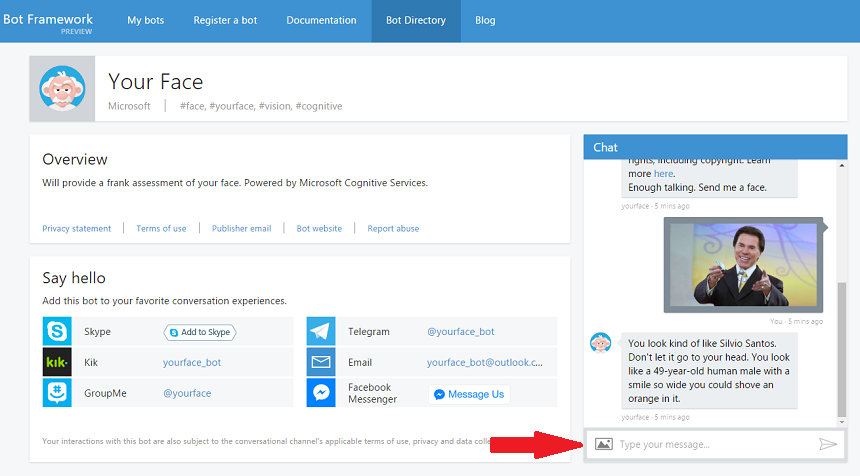Click the 'Your Face' title
Image resolution: width=860 pixels, height=476 pixels.
156,82
